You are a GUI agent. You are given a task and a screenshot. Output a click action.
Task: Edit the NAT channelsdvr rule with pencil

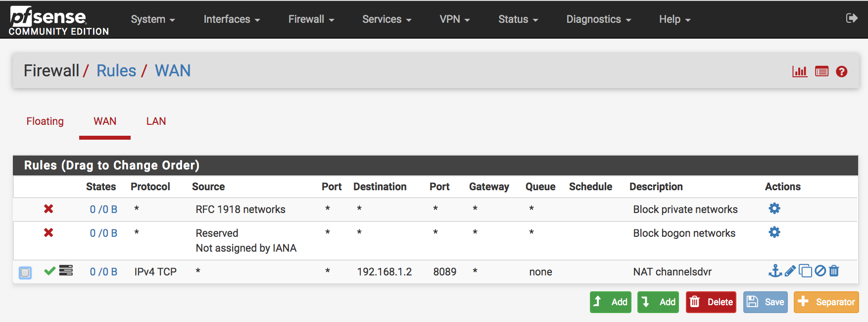[x=790, y=271]
